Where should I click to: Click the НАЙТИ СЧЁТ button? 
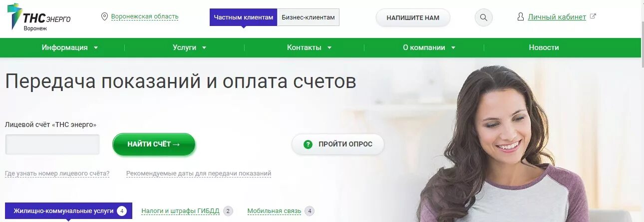[x=154, y=144]
